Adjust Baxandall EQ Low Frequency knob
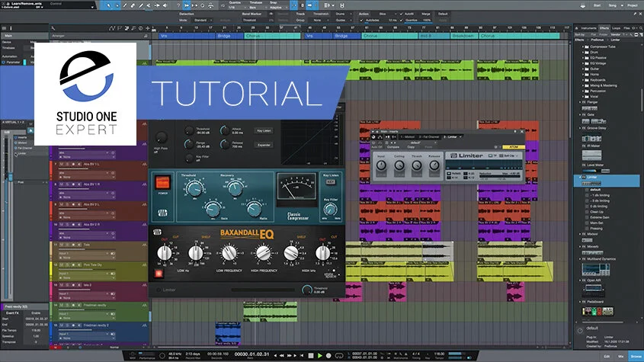Image resolution: width=644 pixels, height=362 pixels. click(x=229, y=253)
